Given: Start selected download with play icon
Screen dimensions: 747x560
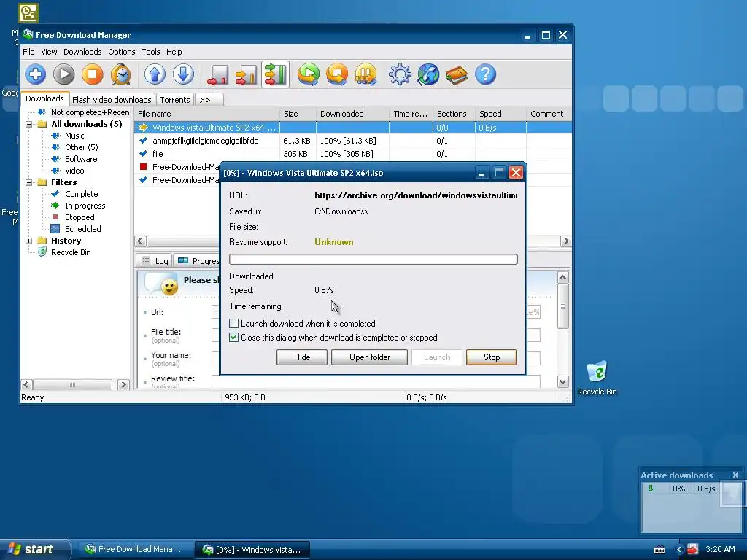Looking at the screenshot, I should point(64,75).
